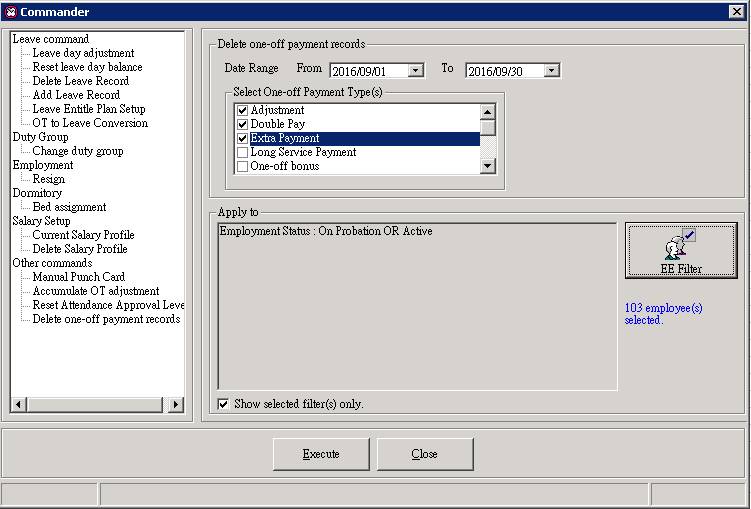
Task: Select Current Salary Profile command
Action: click(x=83, y=235)
